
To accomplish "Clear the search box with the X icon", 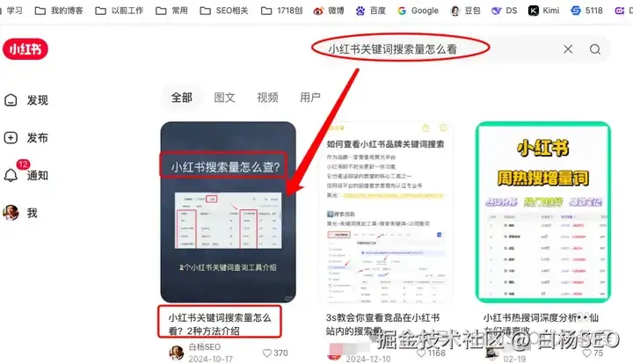I will (x=568, y=49).
